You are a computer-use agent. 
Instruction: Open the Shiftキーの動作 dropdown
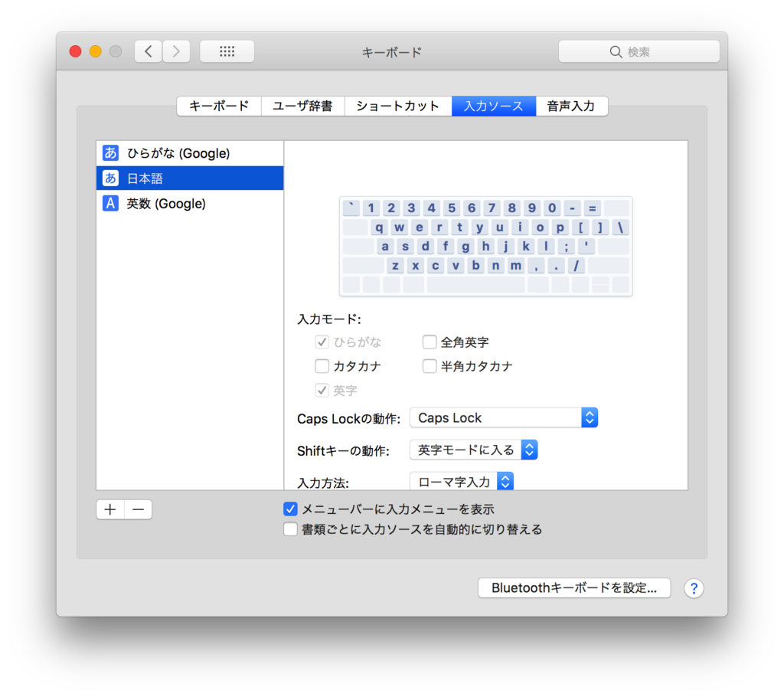tap(473, 450)
